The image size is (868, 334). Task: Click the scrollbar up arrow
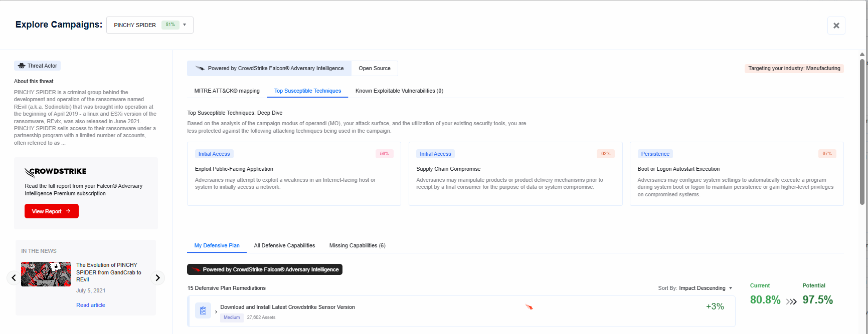[x=862, y=54]
